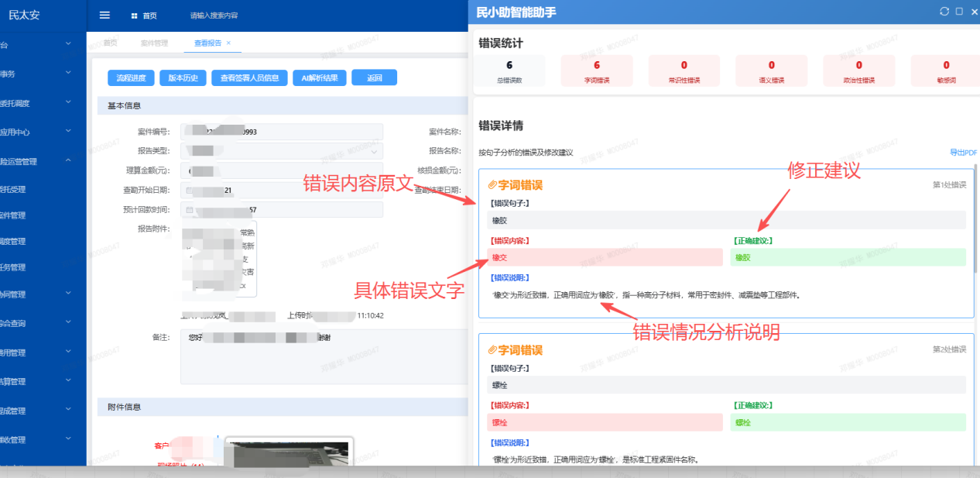Switch to the 案件管理 tab
The image size is (980, 478).
[x=154, y=43]
